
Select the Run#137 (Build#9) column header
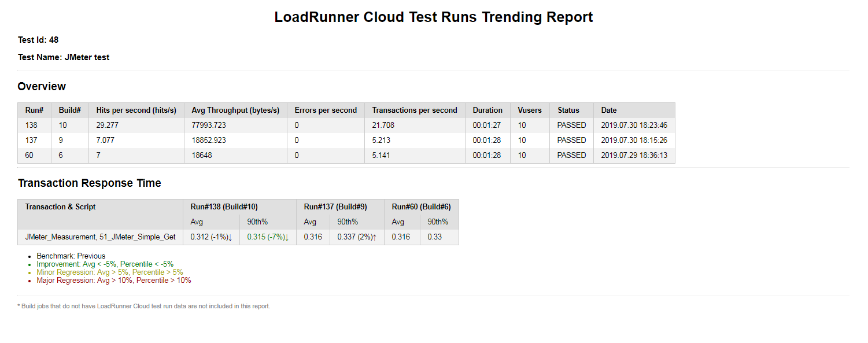(x=335, y=206)
